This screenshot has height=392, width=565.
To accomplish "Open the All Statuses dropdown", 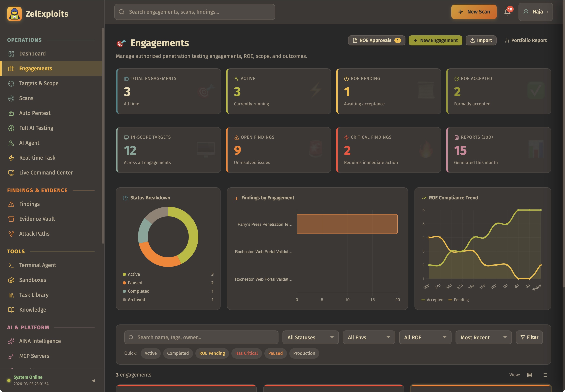I will (x=310, y=337).
